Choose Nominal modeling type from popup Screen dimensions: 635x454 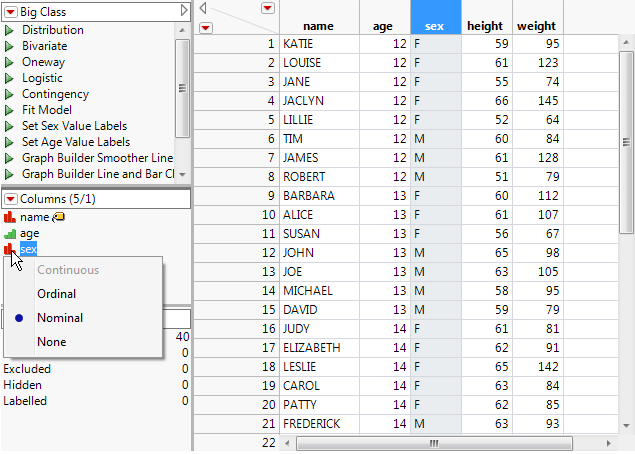60,318
